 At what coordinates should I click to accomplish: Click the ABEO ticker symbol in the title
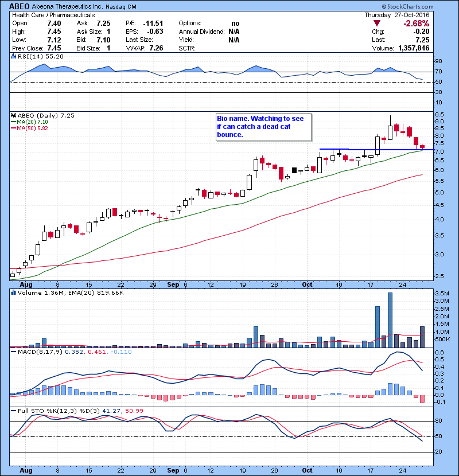tap(20, 6)
